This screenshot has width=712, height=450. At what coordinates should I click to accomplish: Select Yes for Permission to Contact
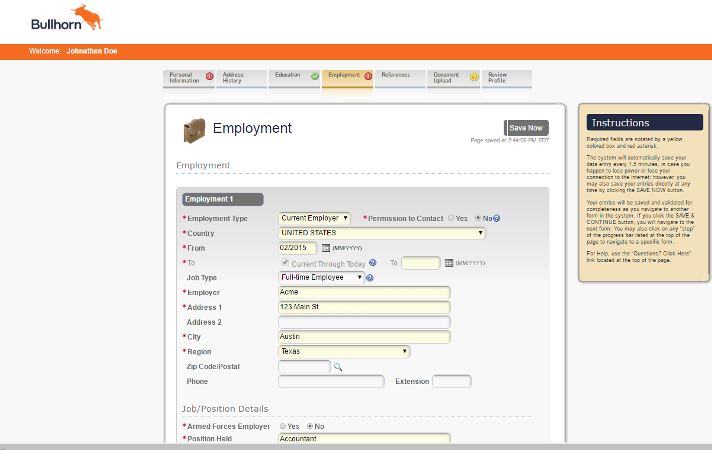click(451, 218)
